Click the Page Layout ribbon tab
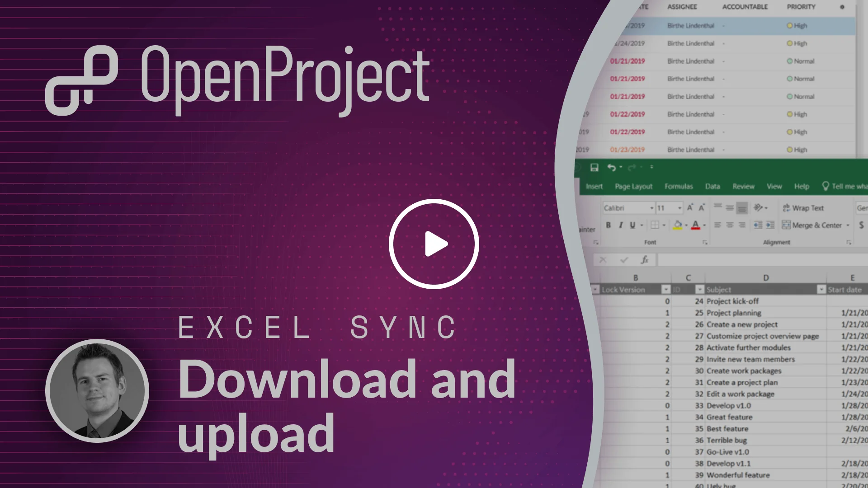Viewport: 868px width, 488px height. (x=634, y=187)
